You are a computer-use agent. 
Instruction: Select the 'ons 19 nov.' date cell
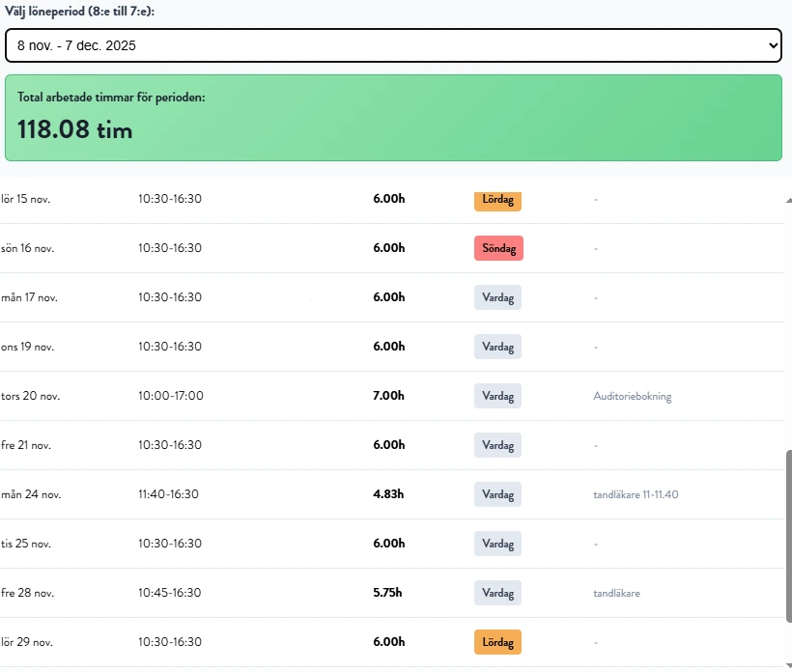27,347
